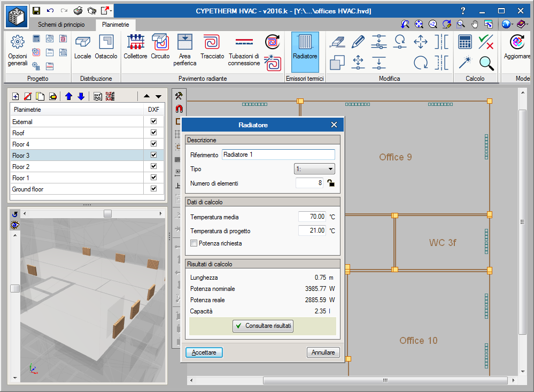This screenshot has height=392, width=534.
Task: Toggle DXF checkbox for Floor 2
Action: point(153,166)
